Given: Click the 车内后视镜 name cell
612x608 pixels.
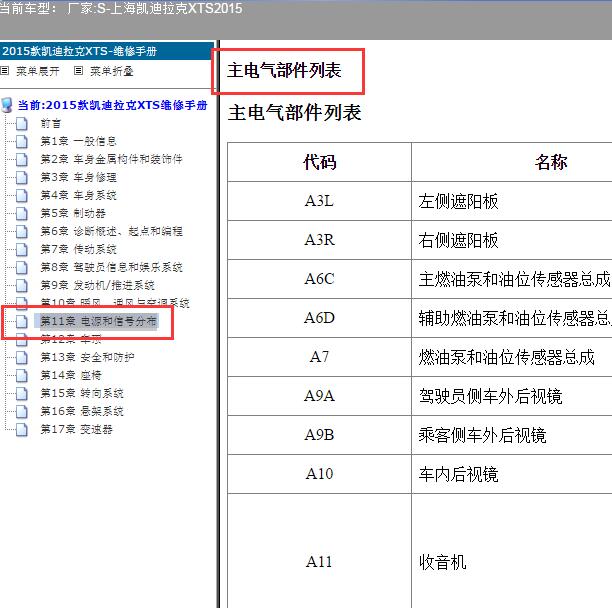Looking at the screenshot, I should [512, 474].
